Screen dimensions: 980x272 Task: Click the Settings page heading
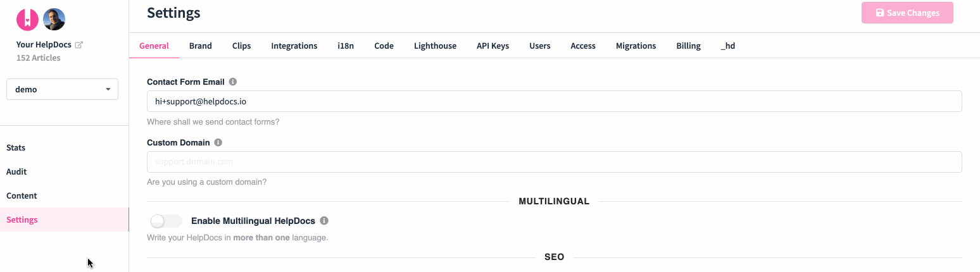pyautogui.click(x=173, y=12)
